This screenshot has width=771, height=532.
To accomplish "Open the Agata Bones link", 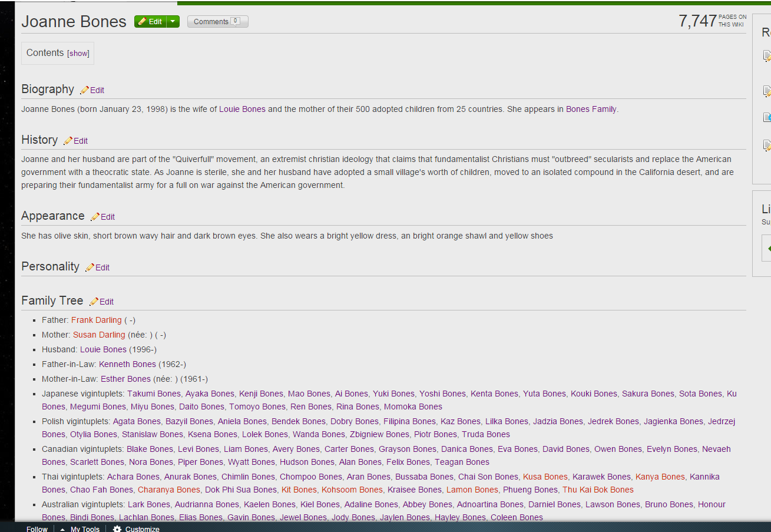I will [x=137, y=421].
